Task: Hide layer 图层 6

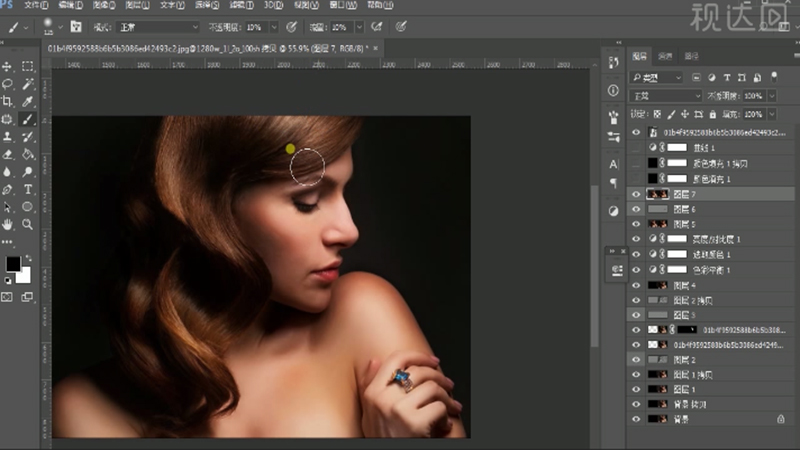Action: click(x=636, y=209)
